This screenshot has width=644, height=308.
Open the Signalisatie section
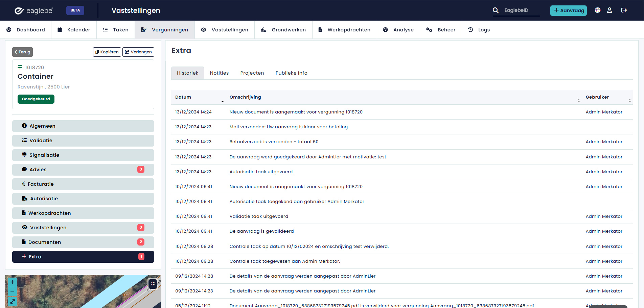83,155
